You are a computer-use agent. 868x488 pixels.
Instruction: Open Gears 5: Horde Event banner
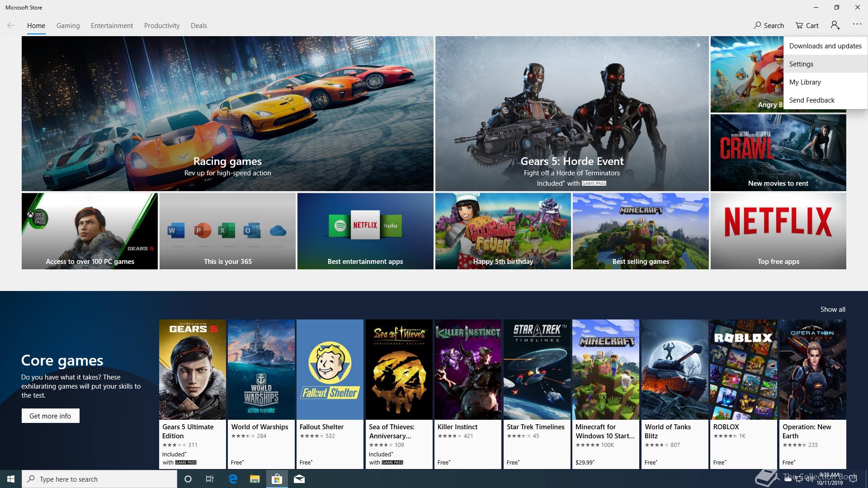click(572, 113)
